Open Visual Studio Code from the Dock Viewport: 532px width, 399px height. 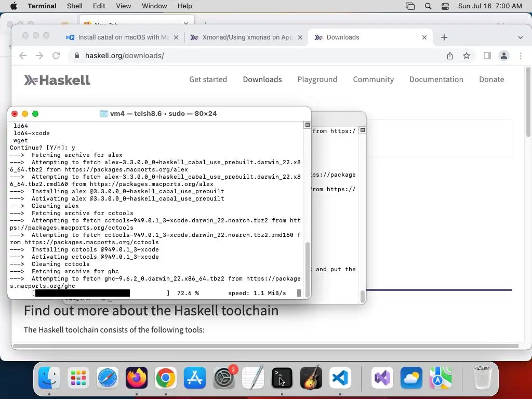(x=340, y=378)
